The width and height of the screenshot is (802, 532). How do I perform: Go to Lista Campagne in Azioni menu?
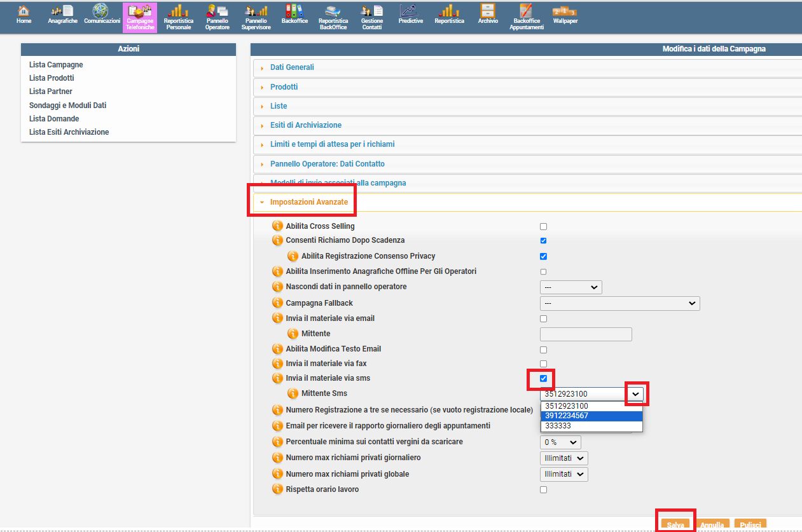pos(56,65)
